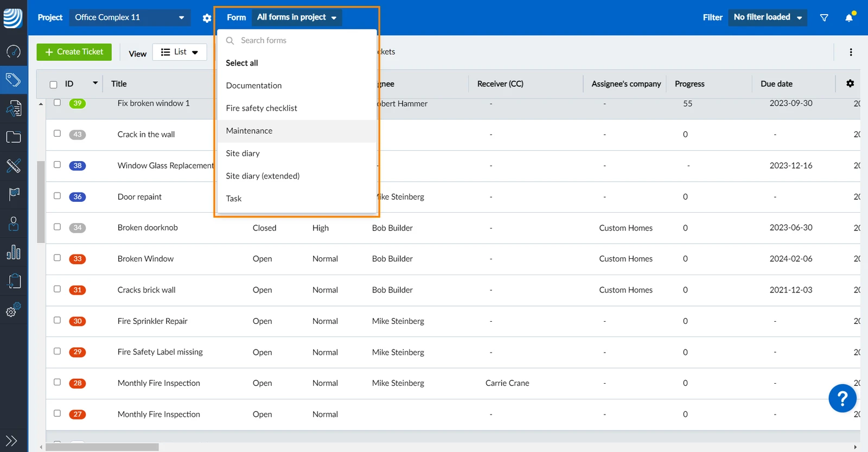Image resolution: width=868 pixels, height=452 pixels.
Task: Check the box for Fire Sprinkler Repair
Action: 57,321
